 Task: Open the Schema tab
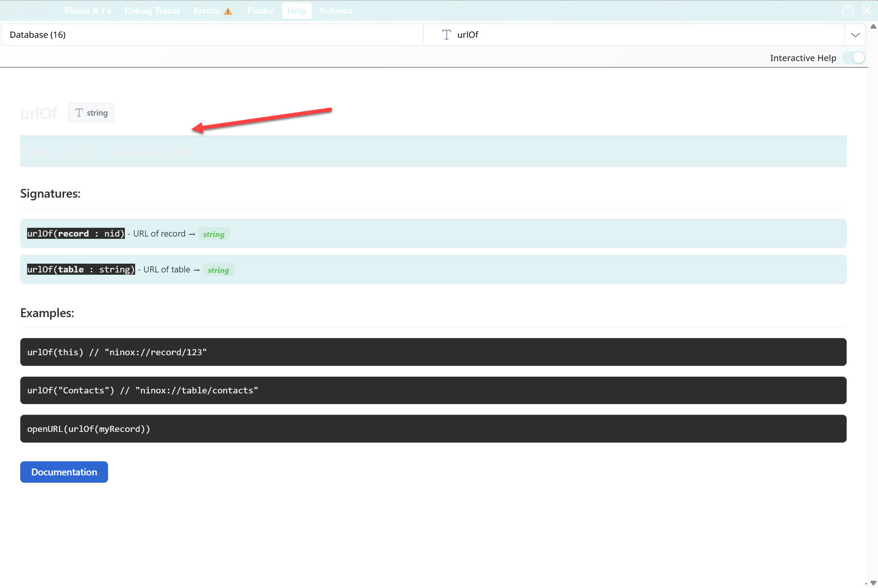coord(336,11)
